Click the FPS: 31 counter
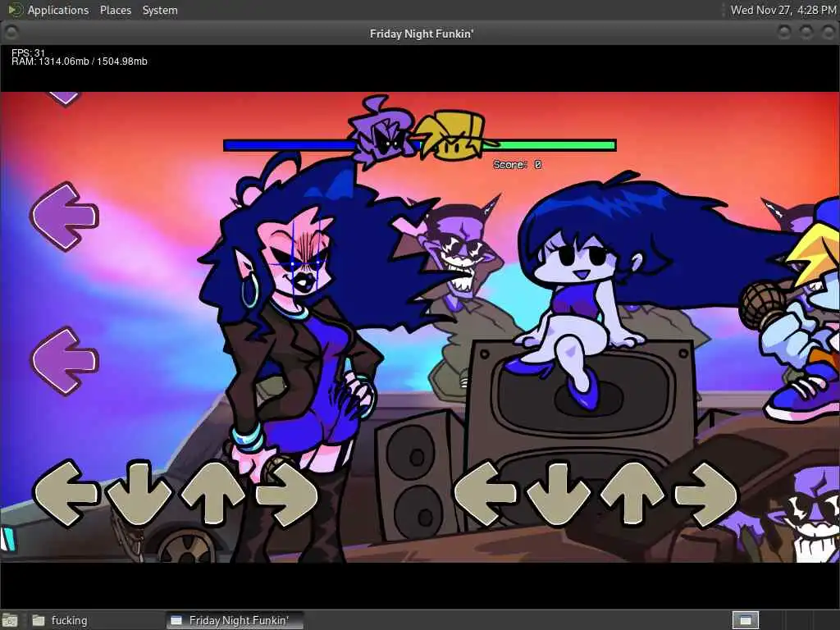840x630 pixels. [29, 52]
